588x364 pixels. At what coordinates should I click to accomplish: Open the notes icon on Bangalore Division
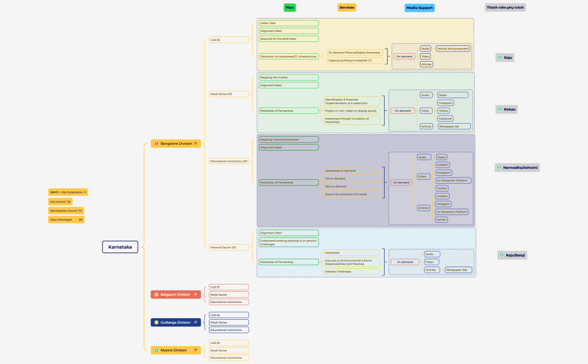[196, 143]
